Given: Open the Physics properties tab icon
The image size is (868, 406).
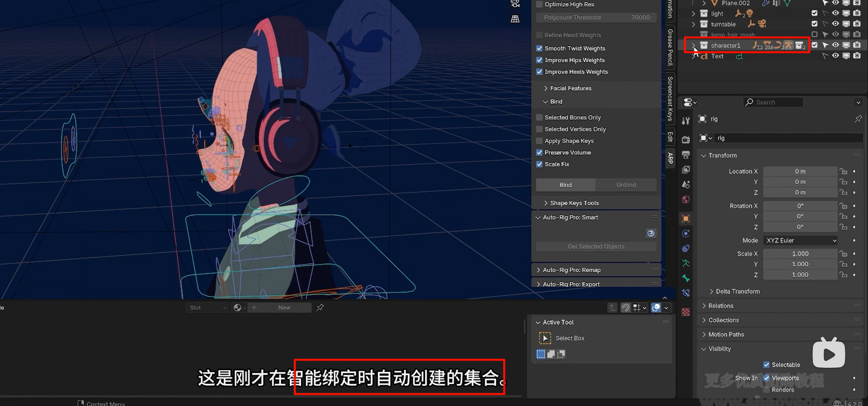Looking at the screenshot, I should pyautogui.click(x=686, y=233).
